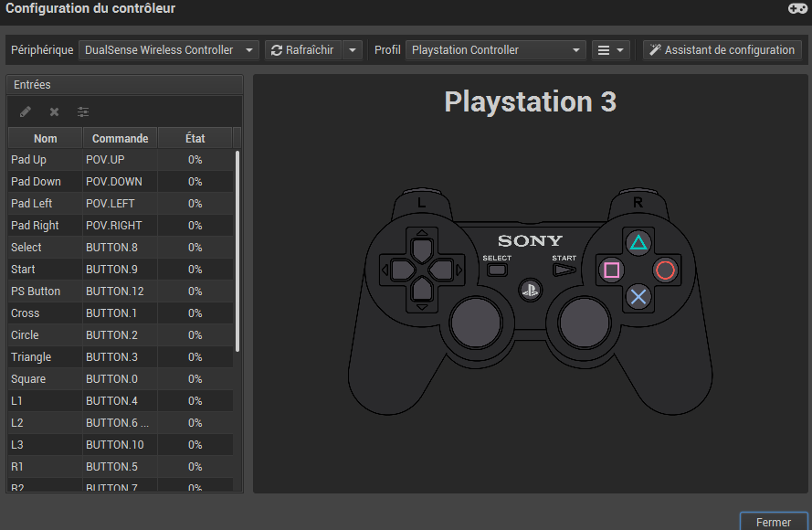The height and width of the screenshot is (530, 812).
Task: Click the pencil edit input icon
Action: click(26, 111)
